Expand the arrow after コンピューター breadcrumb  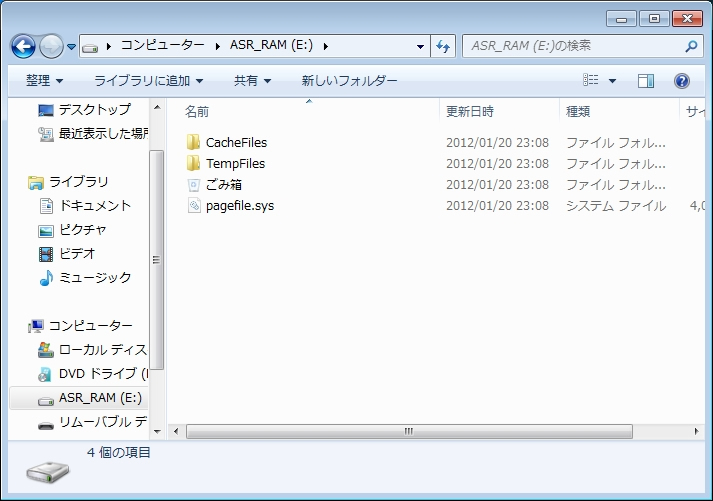click(x=218, y=46)
